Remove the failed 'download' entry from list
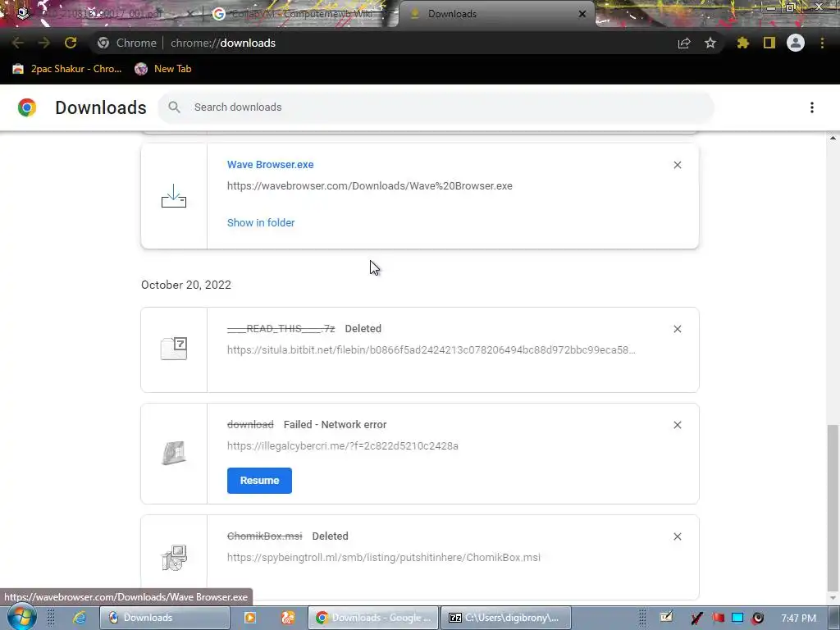The image size is (840, 630). coord(678,425)
